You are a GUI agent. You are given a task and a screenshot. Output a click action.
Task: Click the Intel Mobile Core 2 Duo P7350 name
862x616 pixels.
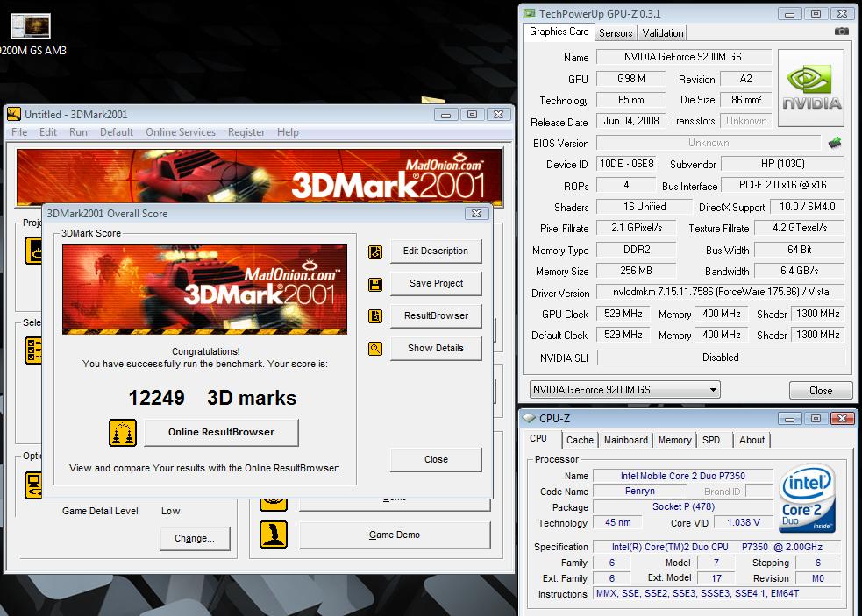click(x=683, y=476)
